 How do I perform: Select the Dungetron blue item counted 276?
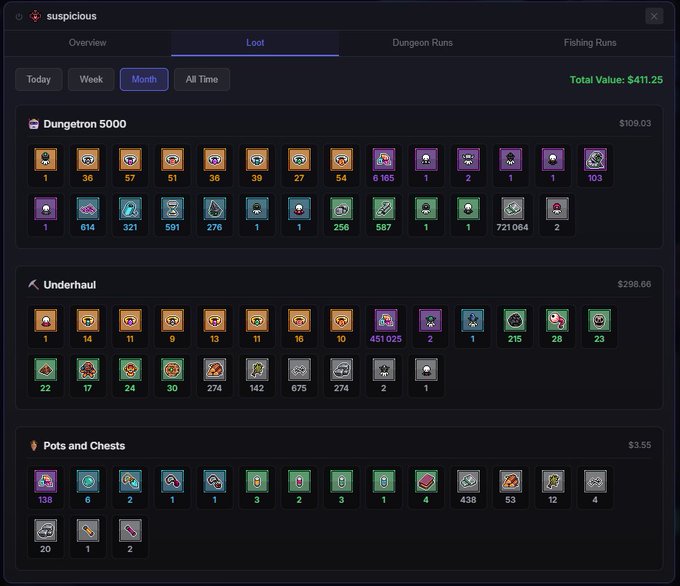(215, 215)
